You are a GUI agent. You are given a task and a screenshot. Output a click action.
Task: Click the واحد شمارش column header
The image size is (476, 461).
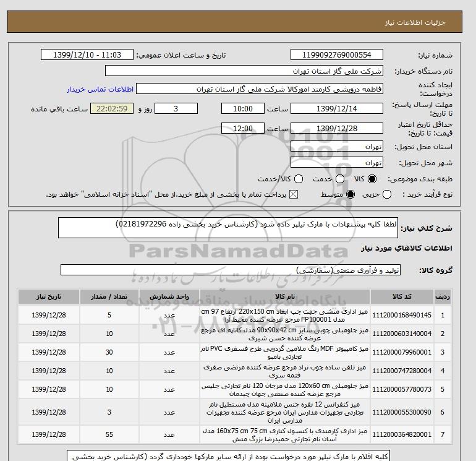click(169, 296)
